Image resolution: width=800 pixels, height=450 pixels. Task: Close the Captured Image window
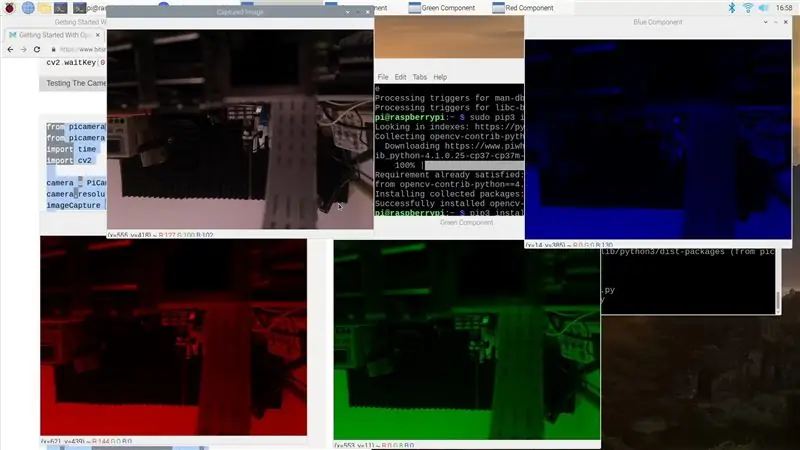coord(367,12)
